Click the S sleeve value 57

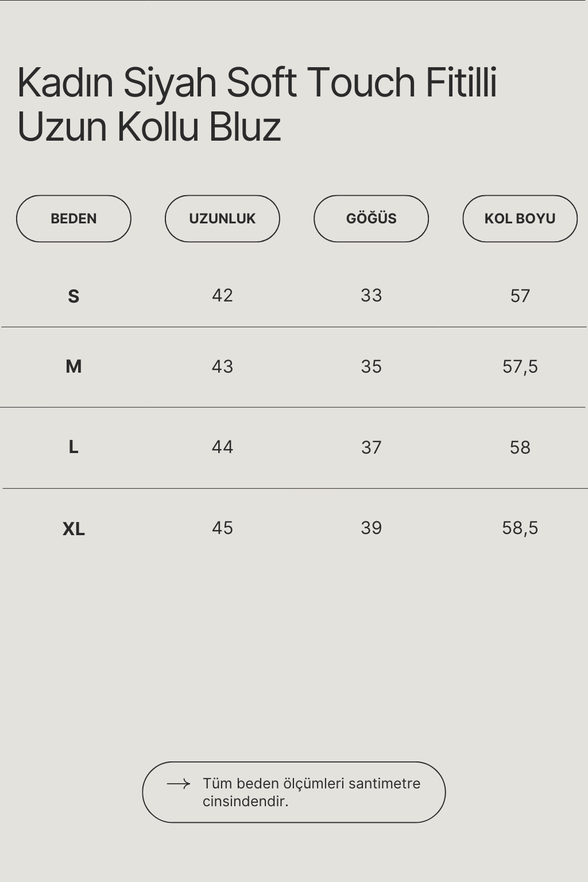point(520,296)
